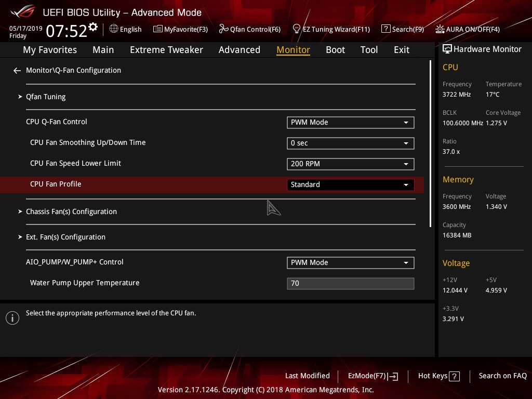
Task: Open CPU Fan Speed Lower Limit dropdown
Action: point(351,164)
